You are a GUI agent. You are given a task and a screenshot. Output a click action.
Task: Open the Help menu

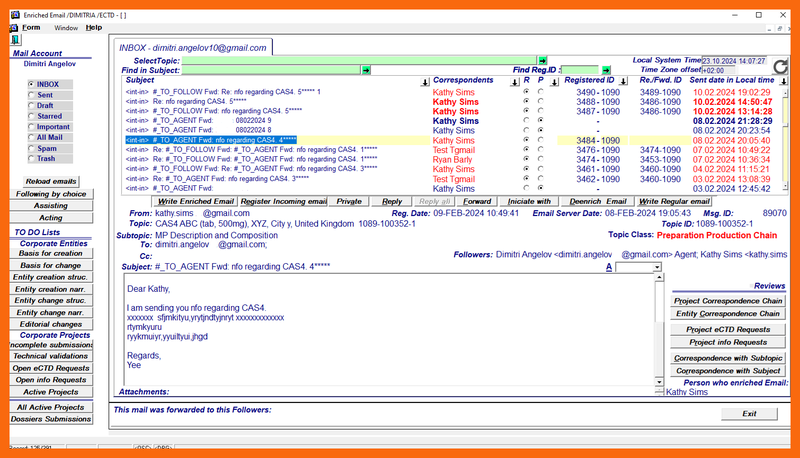93,27
